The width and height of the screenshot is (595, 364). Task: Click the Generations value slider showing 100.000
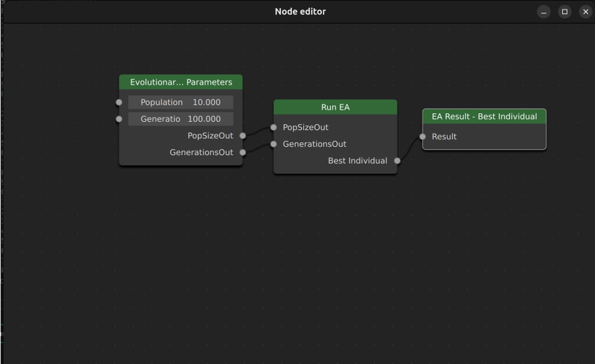180,119
